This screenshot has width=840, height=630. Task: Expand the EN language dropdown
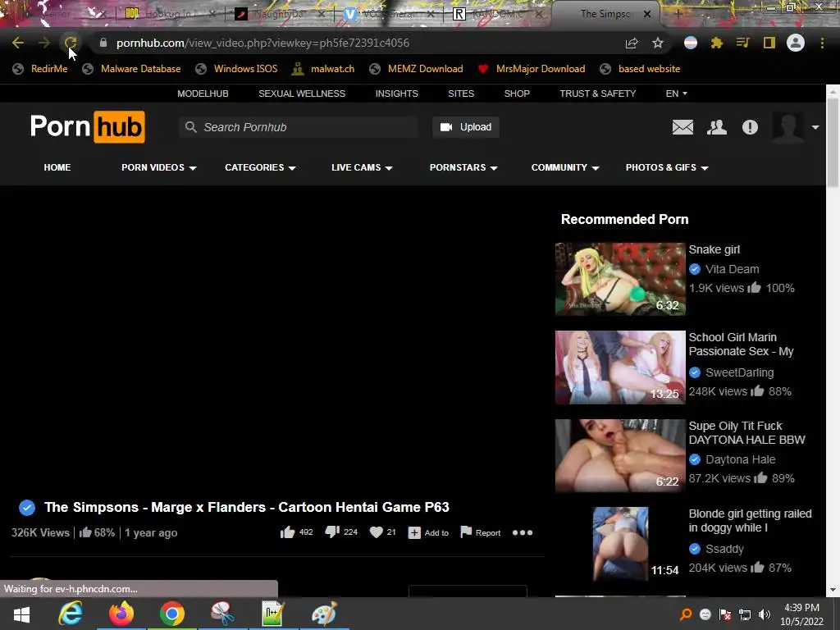(x=676, y=94)
